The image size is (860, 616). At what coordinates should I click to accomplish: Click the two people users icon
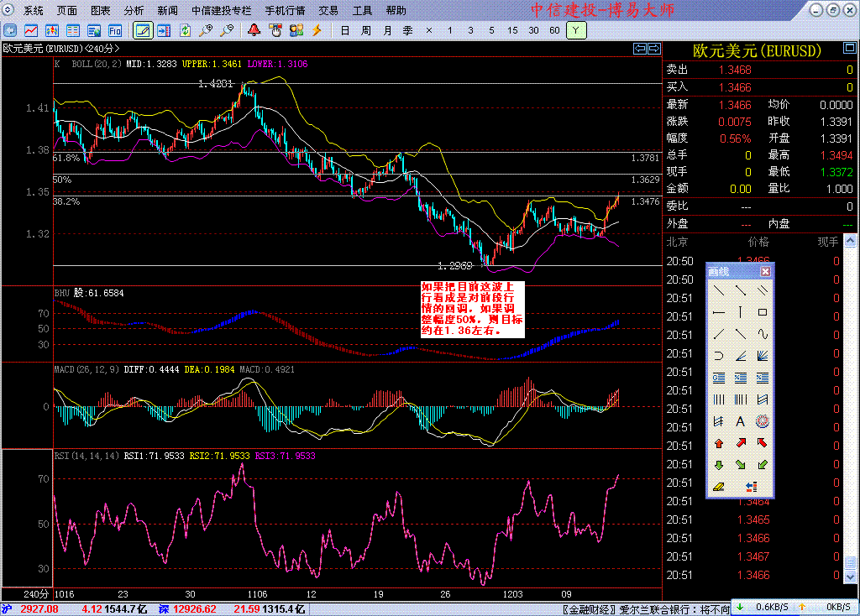click(x=296, y=31)
